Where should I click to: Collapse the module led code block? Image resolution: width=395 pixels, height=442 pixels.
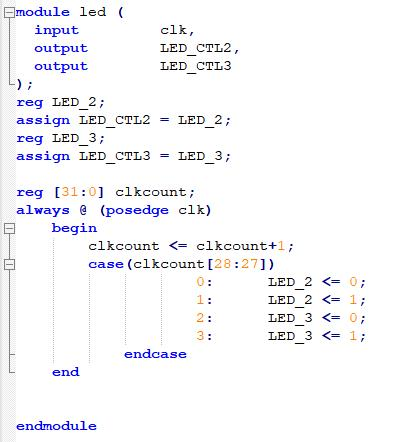coord(9,13)
